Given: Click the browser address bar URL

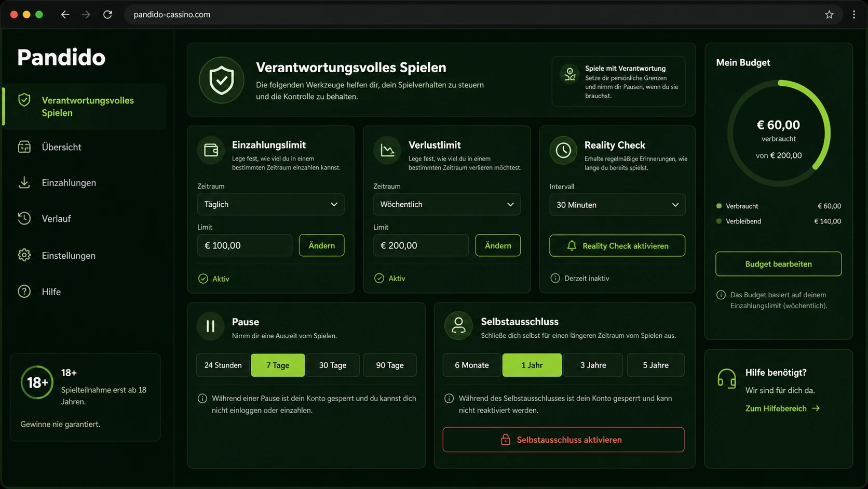Looking at the screenshot, I should pos(172,15).
